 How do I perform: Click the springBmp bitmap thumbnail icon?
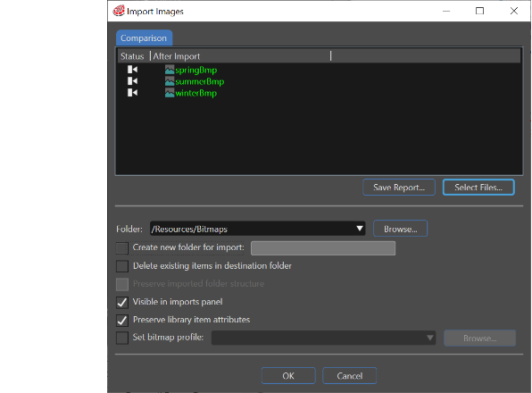click(170, 70)
